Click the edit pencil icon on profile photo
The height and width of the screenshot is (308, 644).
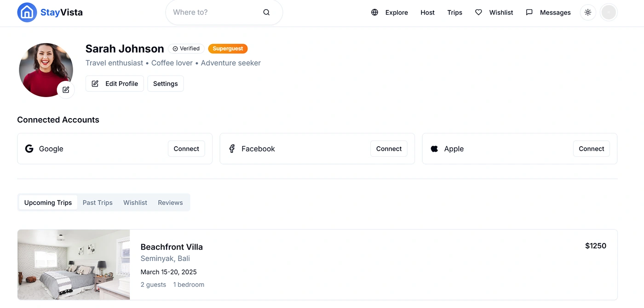[x=66, y=90]
